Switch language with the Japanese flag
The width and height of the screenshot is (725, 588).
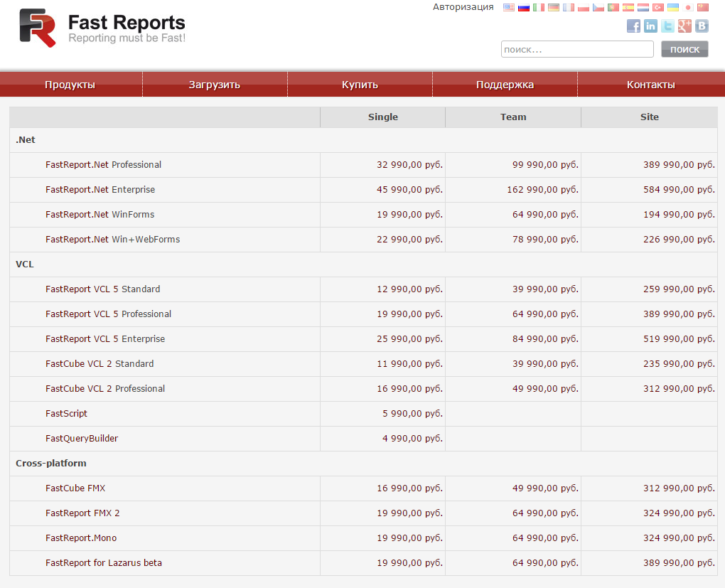click(688, 7)
